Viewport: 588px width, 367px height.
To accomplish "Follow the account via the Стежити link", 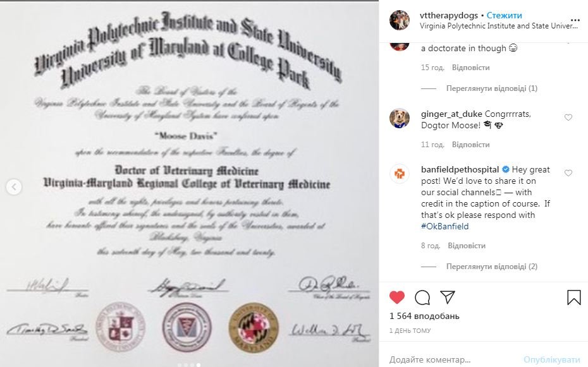I will pyautogui.click(x=504, y=15).
